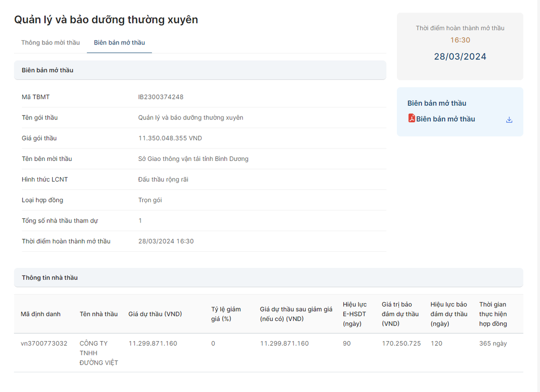Viewport: 540px width, 392px height.
Task: Click the red PDF file icon
Action: coord(411,118)
